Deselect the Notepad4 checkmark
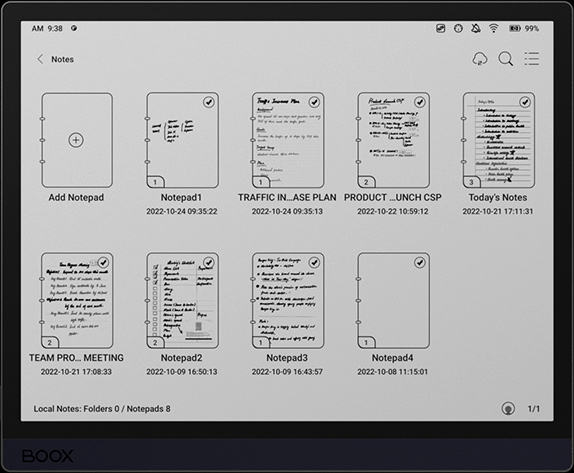574x473 pixels. (420, 262)
